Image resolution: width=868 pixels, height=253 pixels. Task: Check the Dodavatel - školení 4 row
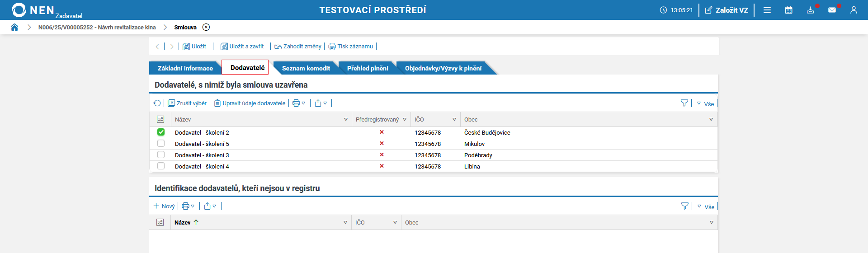pos(161,166)
